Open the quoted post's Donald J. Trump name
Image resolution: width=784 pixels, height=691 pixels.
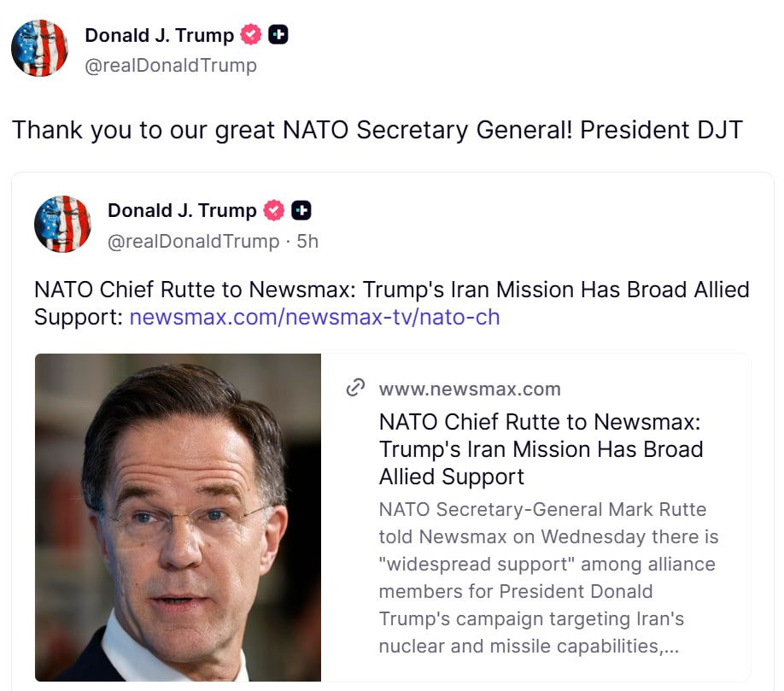coord(182,210)
